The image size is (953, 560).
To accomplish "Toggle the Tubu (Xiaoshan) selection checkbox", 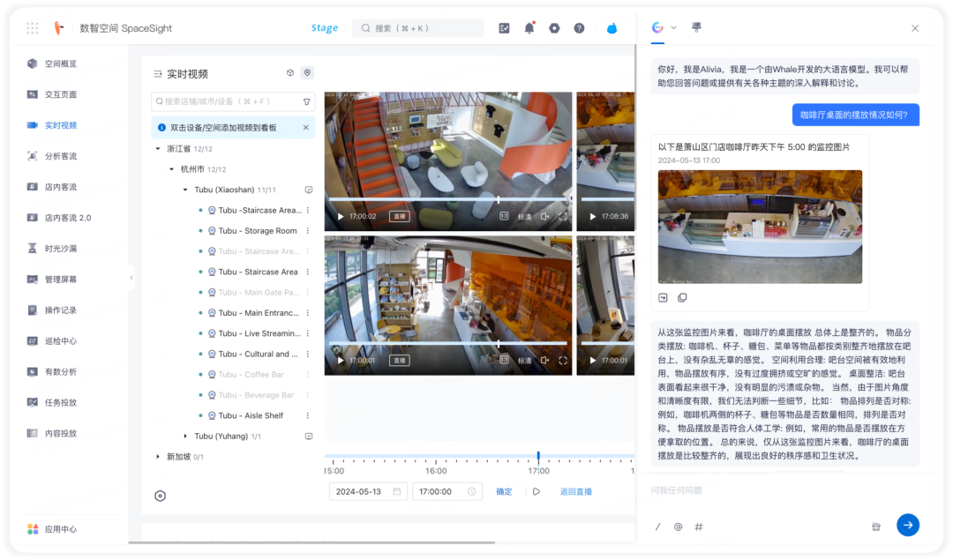I will 309,190.
